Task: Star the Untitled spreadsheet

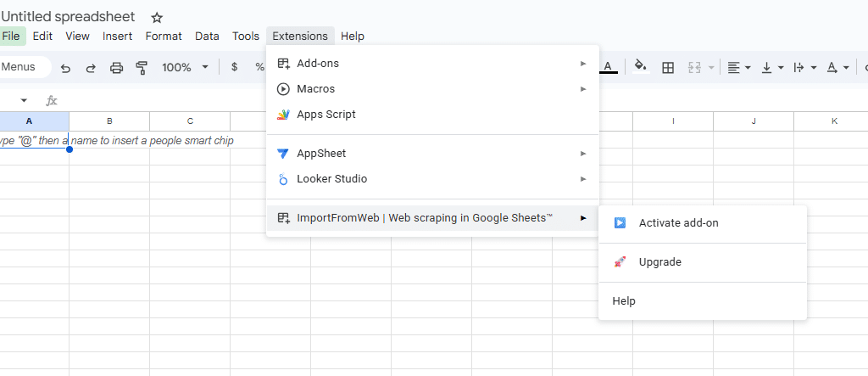Action: coord(156,18)
